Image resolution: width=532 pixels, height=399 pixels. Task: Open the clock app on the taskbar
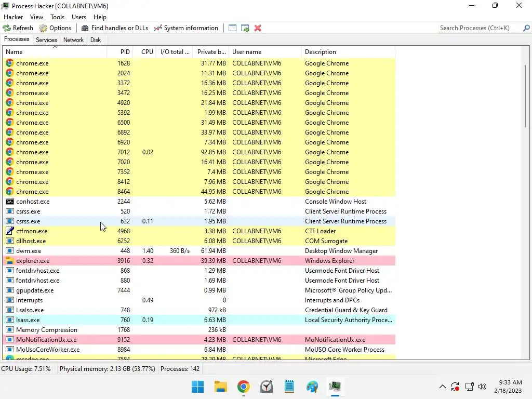coord(267,387)
